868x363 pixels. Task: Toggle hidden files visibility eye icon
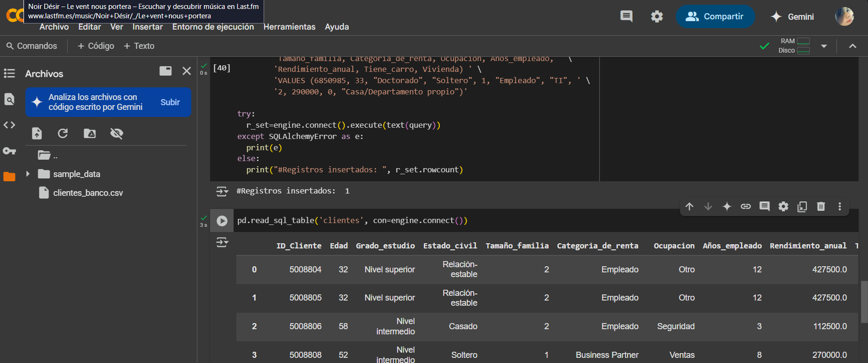pyautogui.click(x=117, y=133)
